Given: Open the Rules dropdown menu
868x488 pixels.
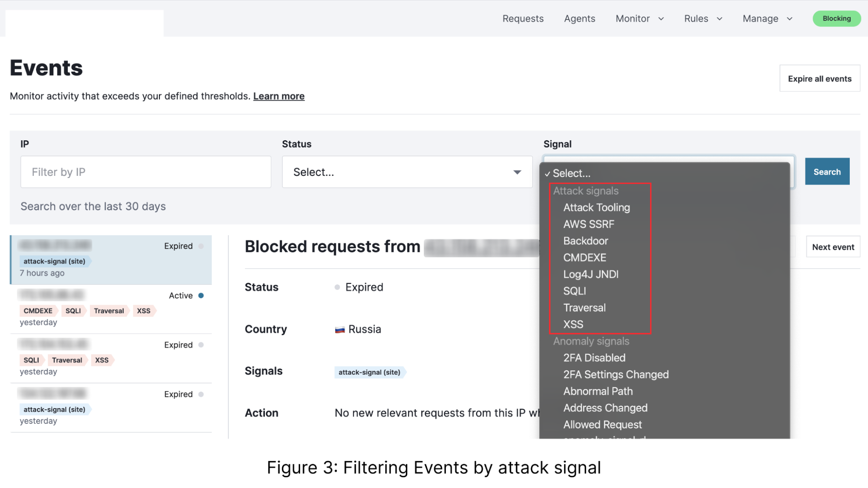Looking at the screenshot, I should 702,19.
